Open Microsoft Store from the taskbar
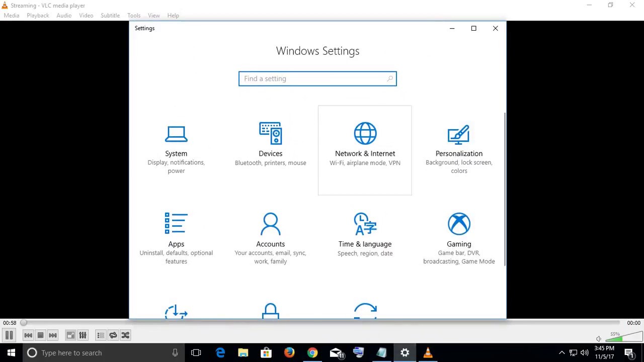 pos(266,353)
